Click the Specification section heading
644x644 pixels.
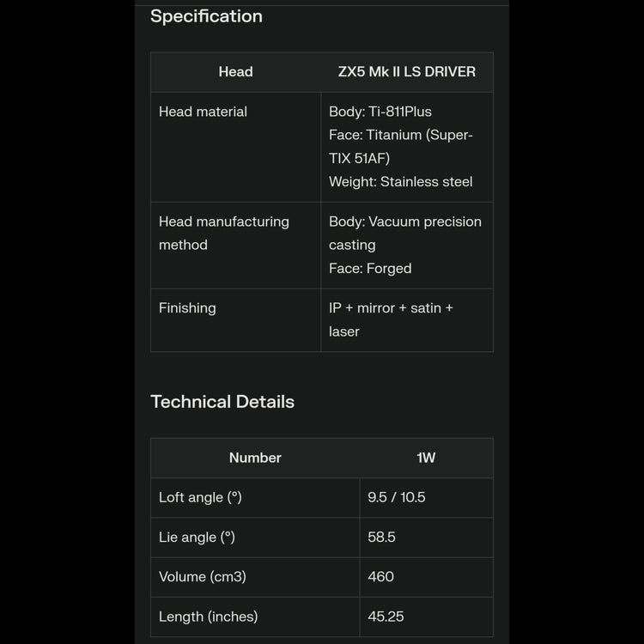point(206,16)
